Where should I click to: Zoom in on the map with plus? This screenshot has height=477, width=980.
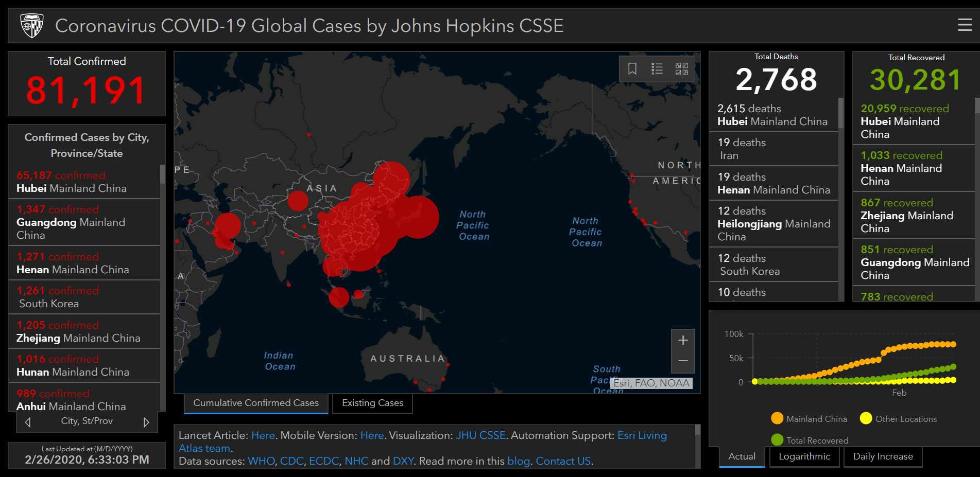pyautogui.click(x=683, y=340)
